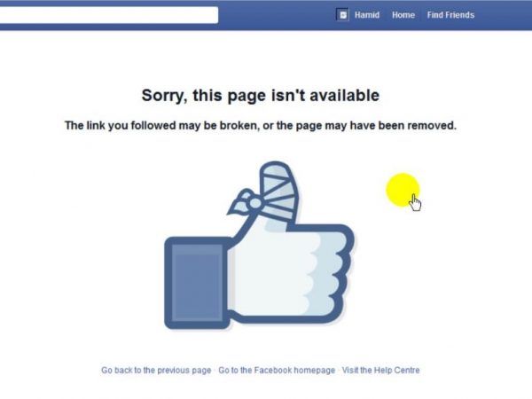This screenshot has width=532, height=399.
Task: Open Find Friends in the top bar
Action: tap(450, 15)
